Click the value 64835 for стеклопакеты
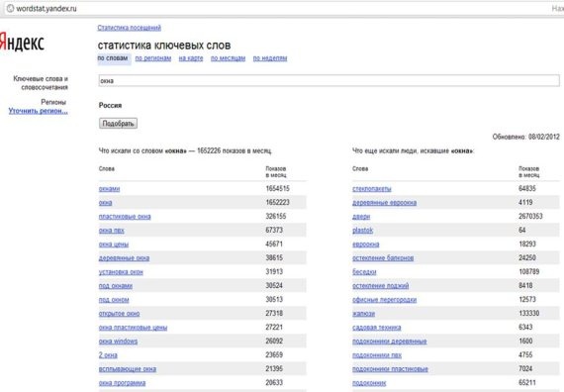 [527, 189]
